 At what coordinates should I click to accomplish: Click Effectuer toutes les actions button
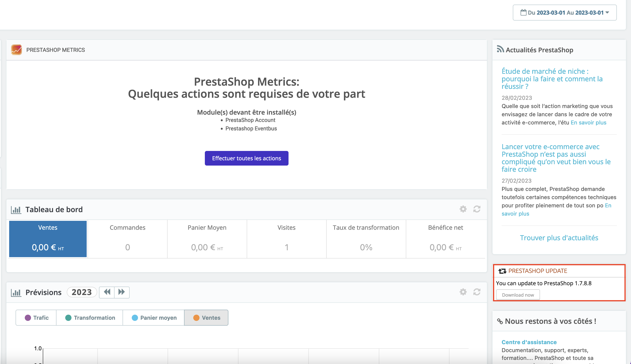pyautogui.click(x=246, y=158)
